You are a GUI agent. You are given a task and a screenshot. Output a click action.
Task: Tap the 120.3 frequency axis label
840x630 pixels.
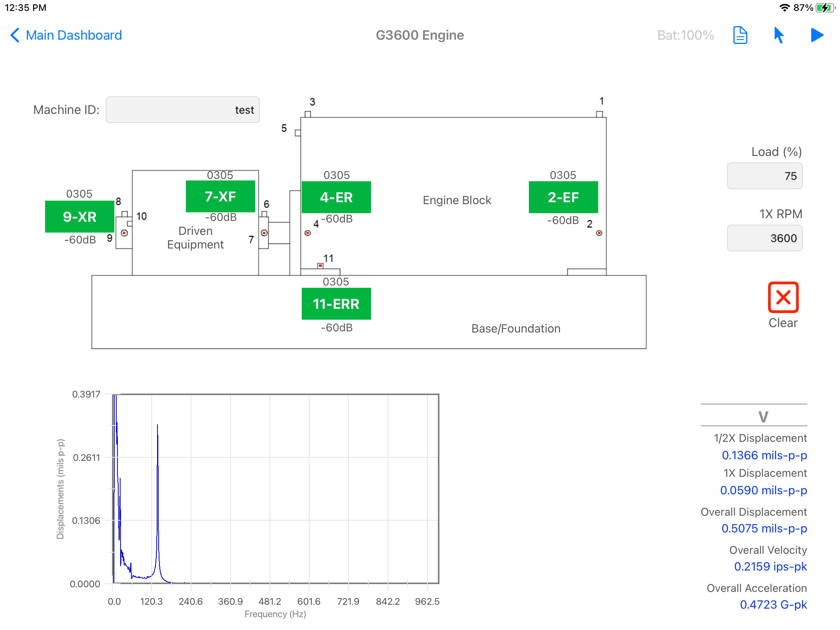point(151,601)
